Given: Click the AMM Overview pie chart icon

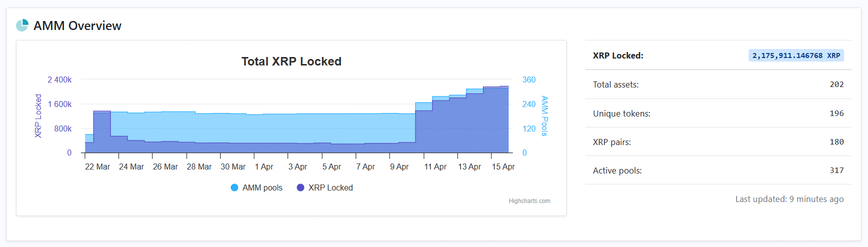Looking at the screenshot, I should point(22,25).
